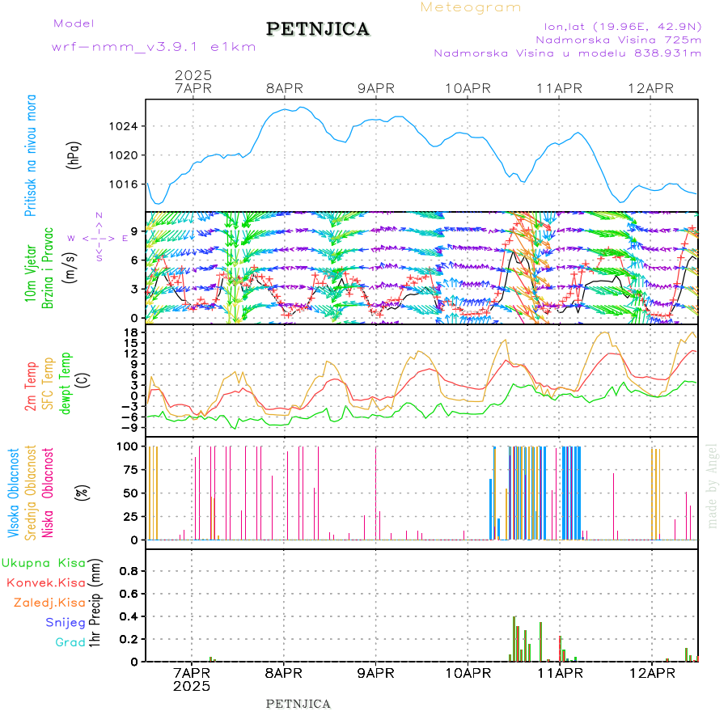The width and height of the screenshot is (728, 728).
Task: Select the 11APR label above the pressure chart
Action: click(x=559, y=89)
